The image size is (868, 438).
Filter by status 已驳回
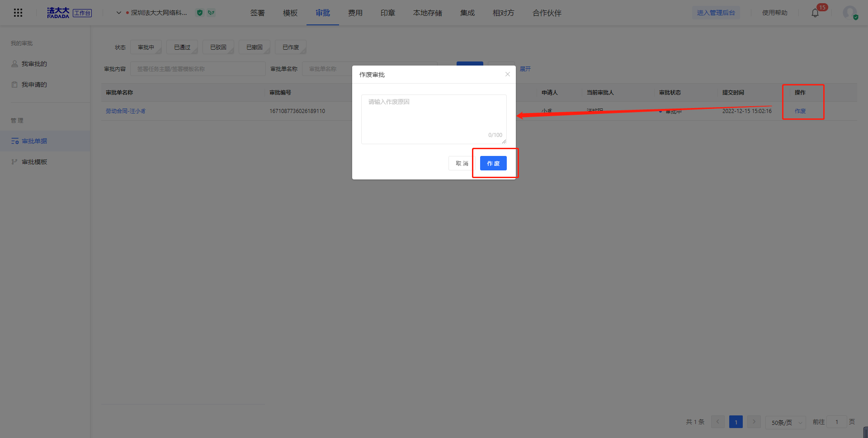(x=218, y=47)
